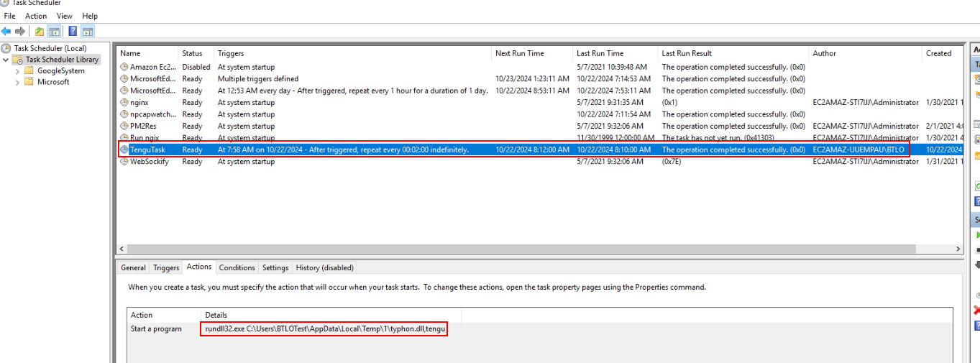
Task: Select the TenguTask row name
Action: tap(147, 150)
